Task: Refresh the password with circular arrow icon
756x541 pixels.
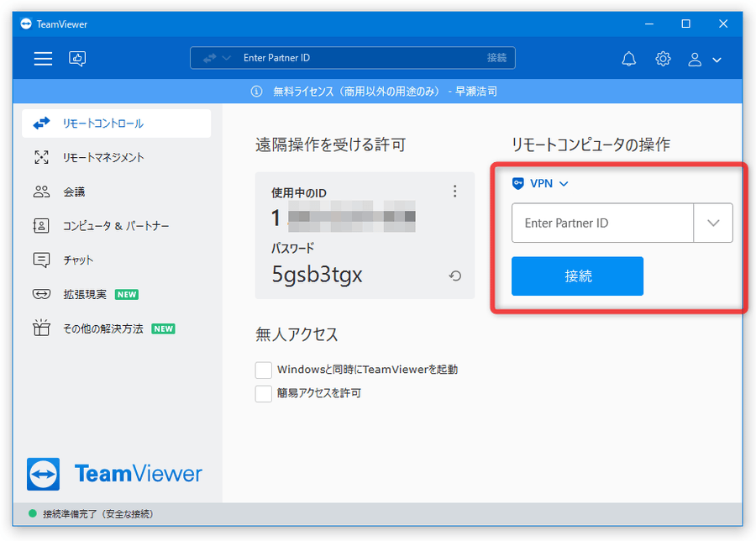Action: click(455, 276)
